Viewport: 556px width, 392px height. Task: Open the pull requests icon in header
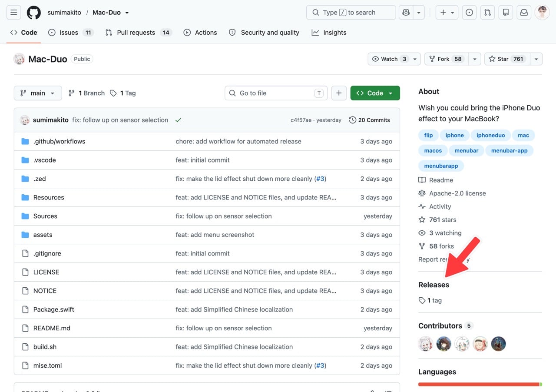pyautogui.click(x=487, y=13)
